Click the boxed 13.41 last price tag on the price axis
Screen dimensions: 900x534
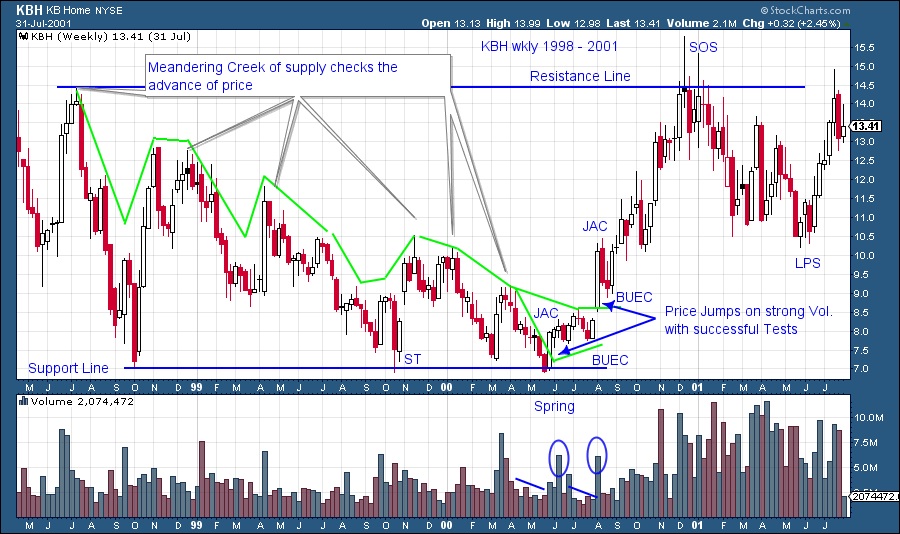(863, 126)
